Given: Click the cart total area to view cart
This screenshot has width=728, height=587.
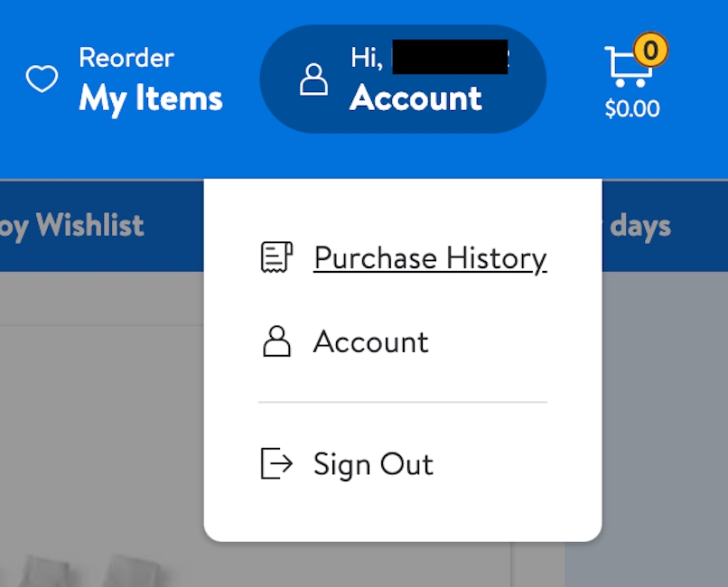Looking at the screenshot, I should click(630, 109).
